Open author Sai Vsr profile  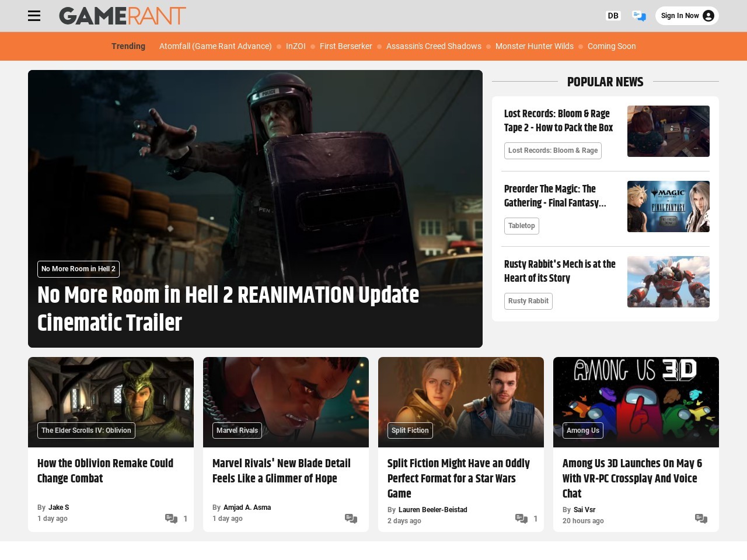585,510
